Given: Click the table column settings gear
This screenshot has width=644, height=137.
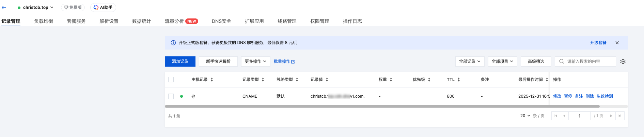Looking at the screenshot, I should pyautogui.click(x=623, y=61).
